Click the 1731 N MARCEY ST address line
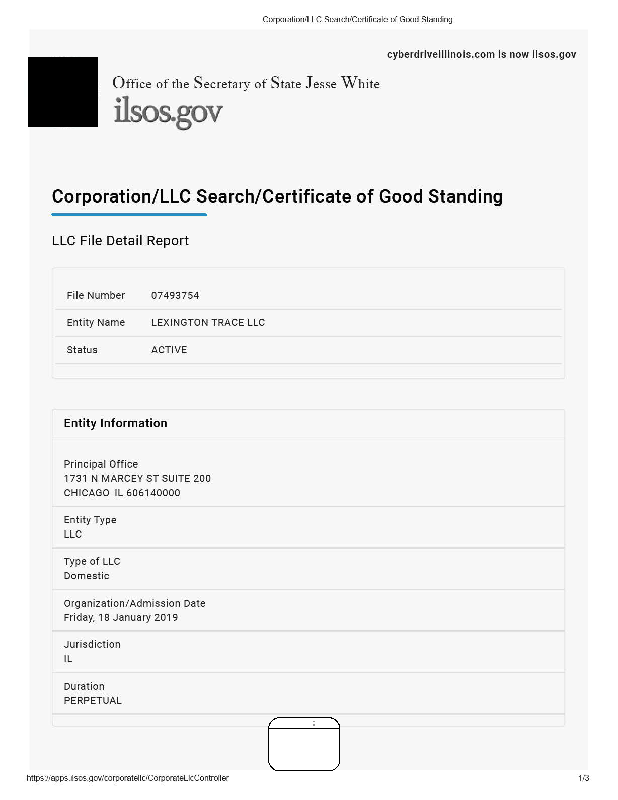 [137, 478]
